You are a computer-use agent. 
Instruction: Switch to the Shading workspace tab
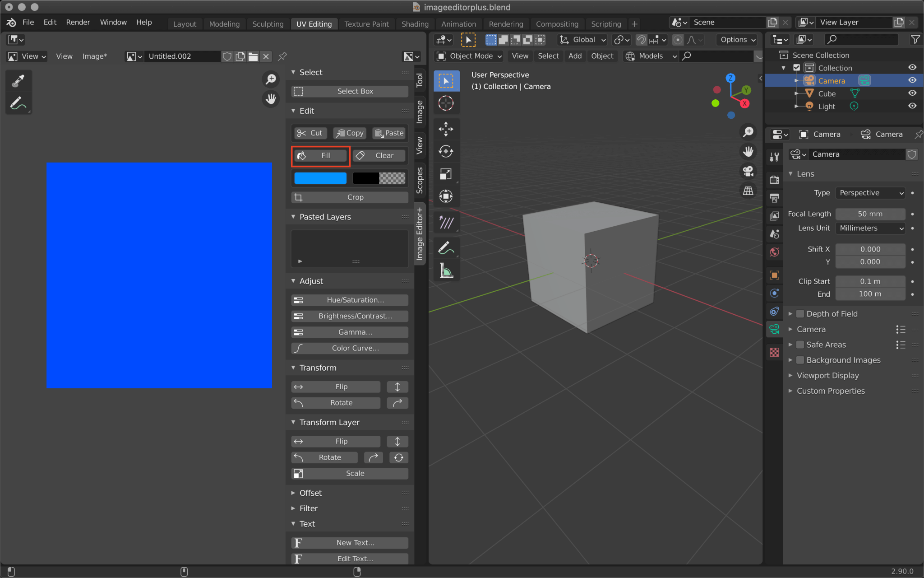click(415, 23)
